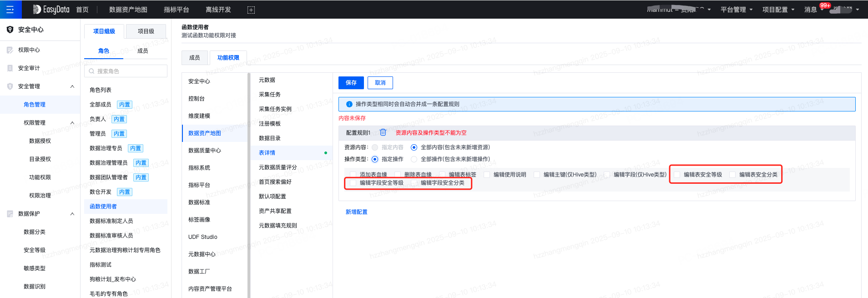Click the 权限中心 sidebar icon
Viewport: 868px width, 298px height.
coord(10,50)
